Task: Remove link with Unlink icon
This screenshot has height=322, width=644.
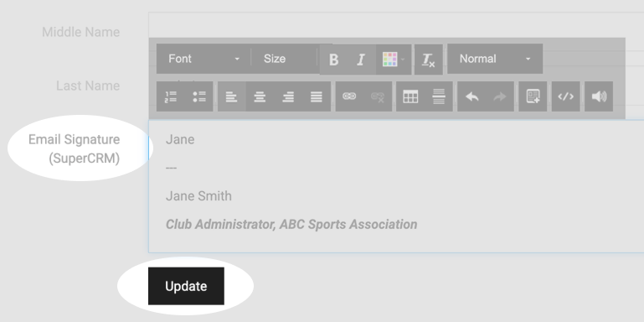Action: tap(378, 96)
